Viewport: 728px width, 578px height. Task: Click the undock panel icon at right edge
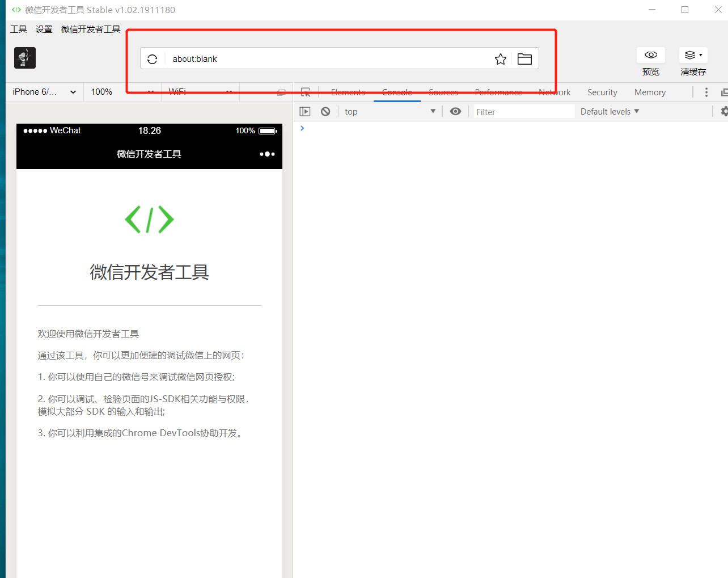tap(724, 92)
